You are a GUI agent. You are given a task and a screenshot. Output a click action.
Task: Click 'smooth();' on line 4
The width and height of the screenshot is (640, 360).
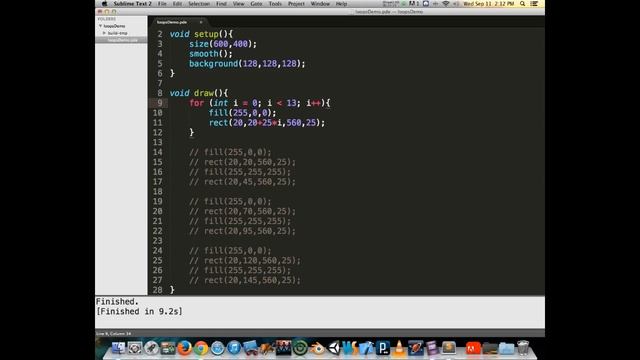point(211,54)
